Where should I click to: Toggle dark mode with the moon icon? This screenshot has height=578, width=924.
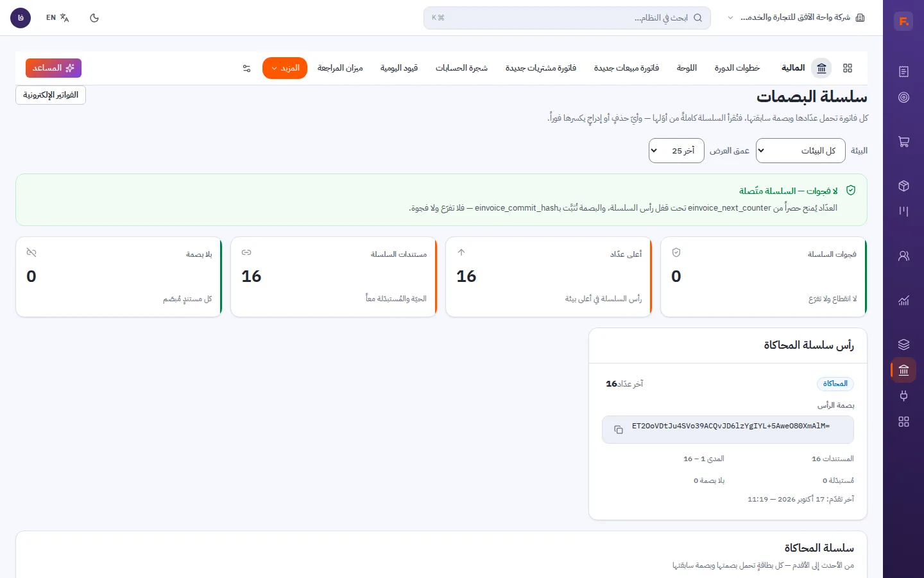[x=94, y=18]
